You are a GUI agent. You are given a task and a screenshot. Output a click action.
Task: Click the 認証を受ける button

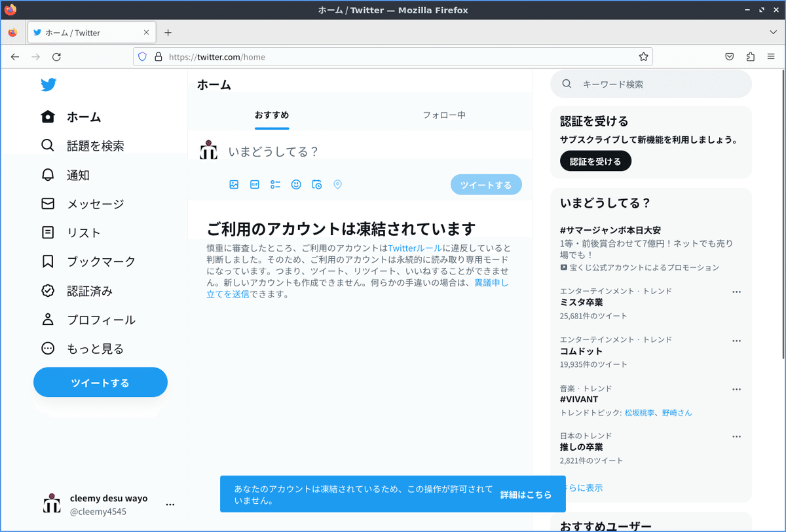(x=595, y=161)
